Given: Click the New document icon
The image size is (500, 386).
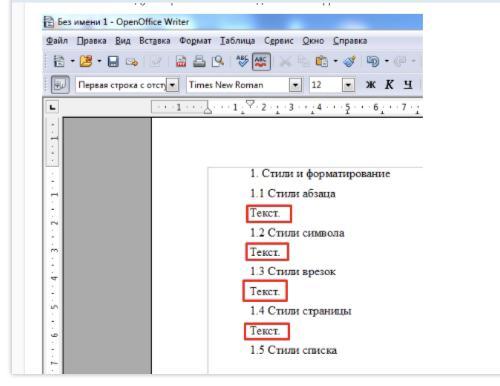Looking at the screenshot, I should [x=59, y=62].
